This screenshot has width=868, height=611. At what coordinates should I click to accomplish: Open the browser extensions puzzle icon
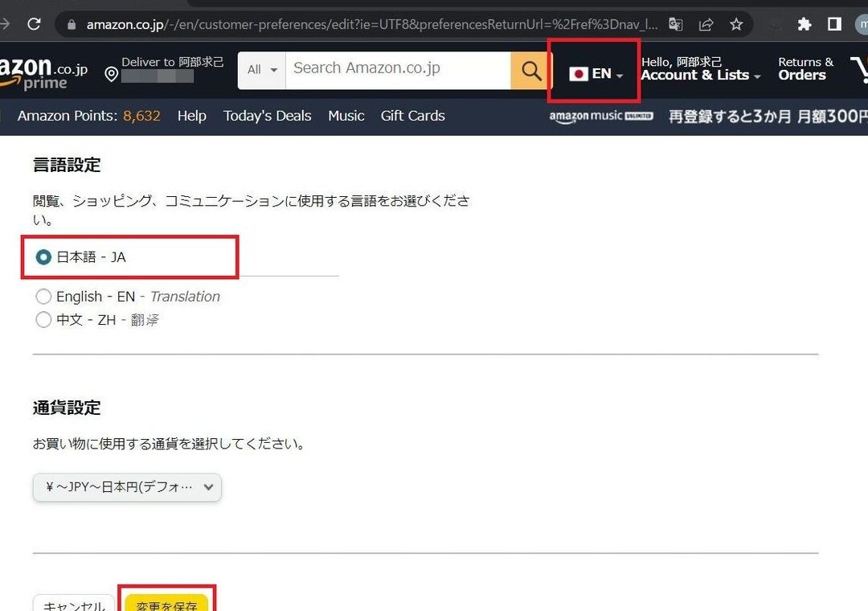(x=805, y=24)
